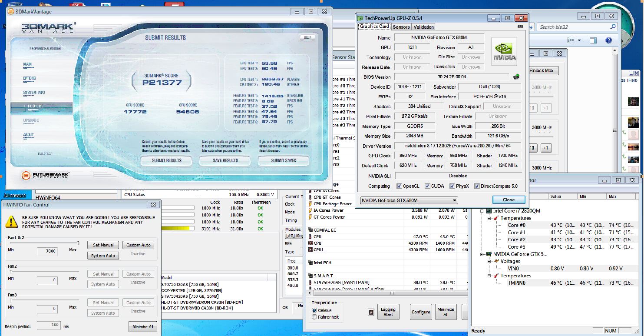644x336 pixels.
Task: Collapse the Intel Core i7 2820QM tree node
Action: click(482, 211)
